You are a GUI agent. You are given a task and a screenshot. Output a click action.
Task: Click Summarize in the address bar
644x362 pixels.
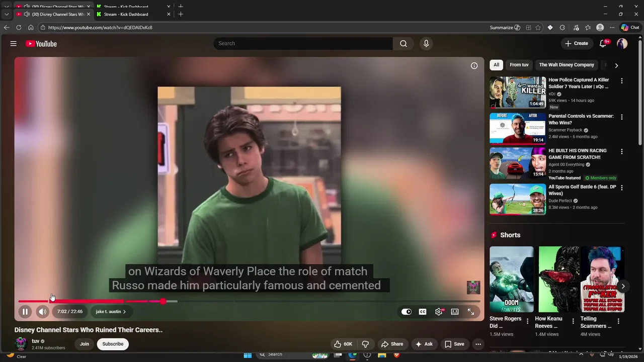[x=505, y=28]
